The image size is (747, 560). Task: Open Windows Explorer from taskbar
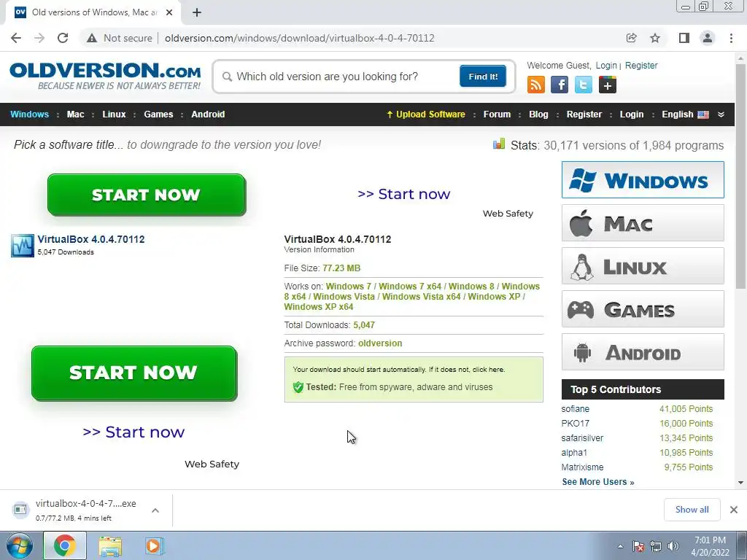tap(110, 545)
